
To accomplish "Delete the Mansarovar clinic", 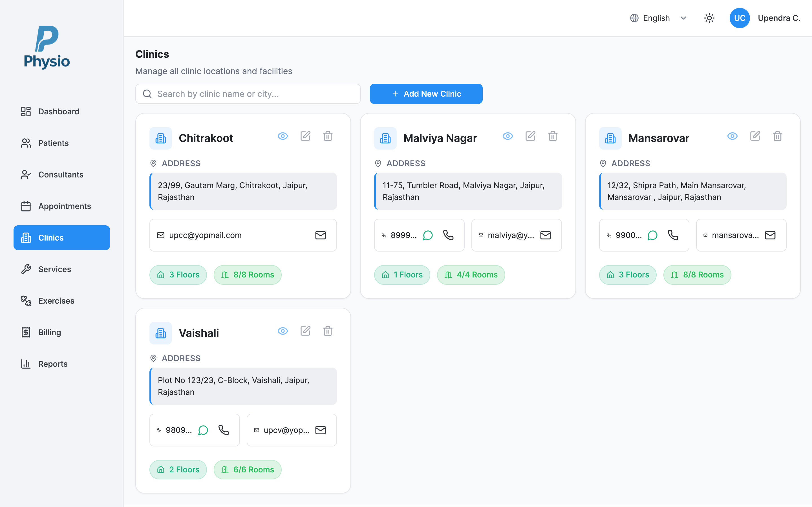I will (777, 136).
